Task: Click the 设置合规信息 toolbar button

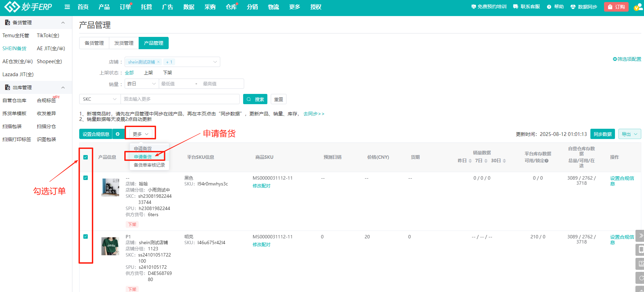Action: [x=96, y=134]
